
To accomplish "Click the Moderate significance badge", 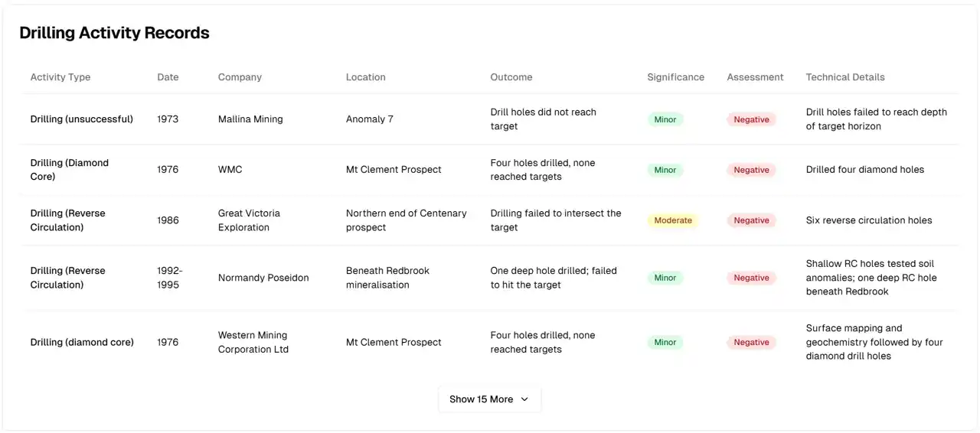I will (673, 220).
